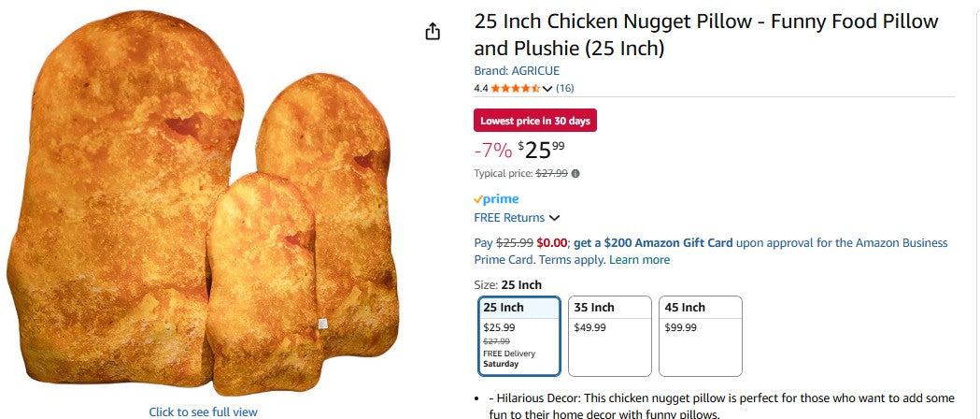The width and height of the screenshot is (980, 419).
Task: Click the 4.4 rating number
Action: click(481, 89)
